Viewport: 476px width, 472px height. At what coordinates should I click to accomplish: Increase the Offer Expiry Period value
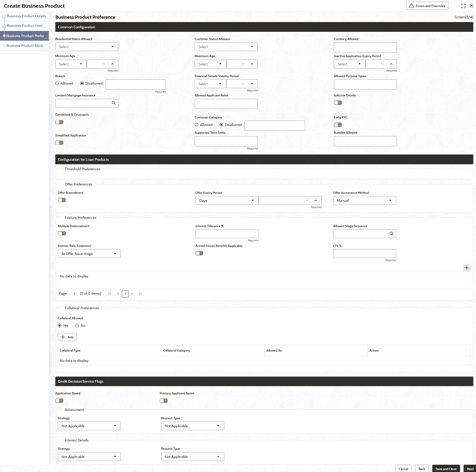pos(316,201)
